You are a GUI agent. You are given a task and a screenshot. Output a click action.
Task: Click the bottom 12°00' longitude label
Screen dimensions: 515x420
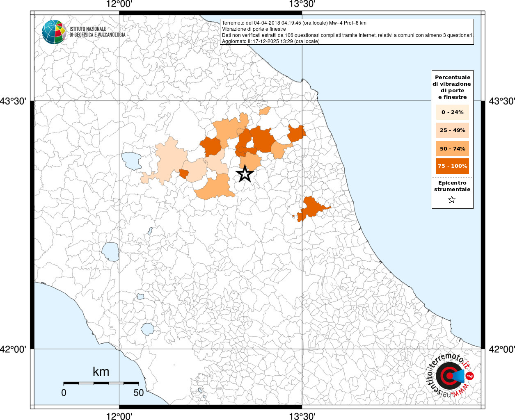pyautogui.click(x=119, y=416)
